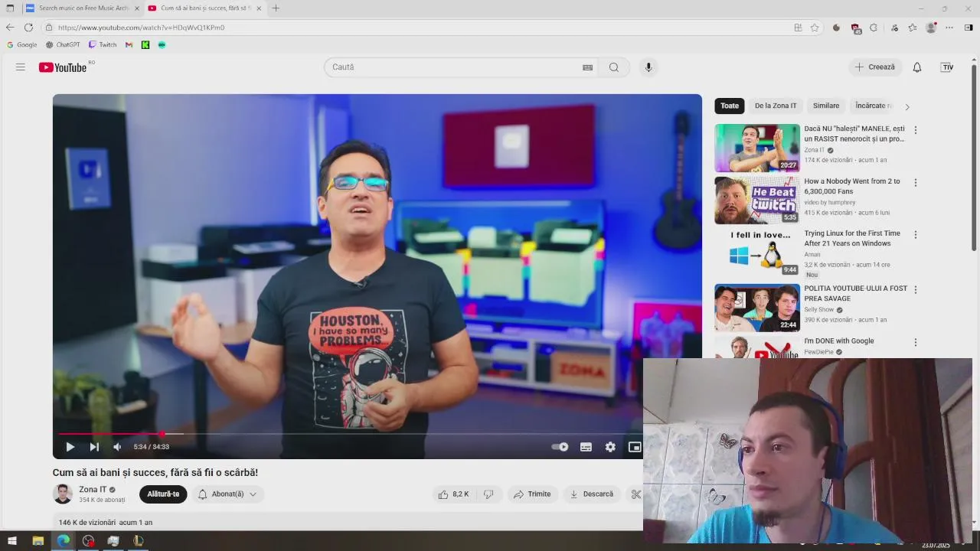
Task: Open video player settings gear
Action: (610, 447)
